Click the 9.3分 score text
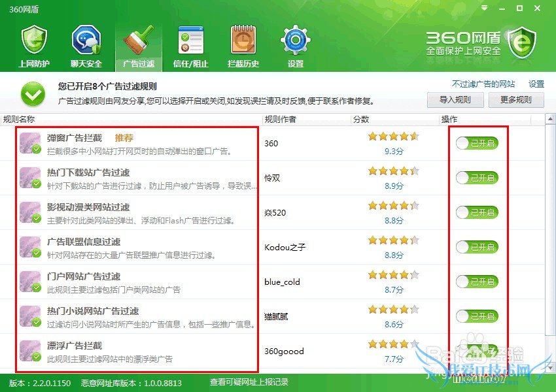 394,151
